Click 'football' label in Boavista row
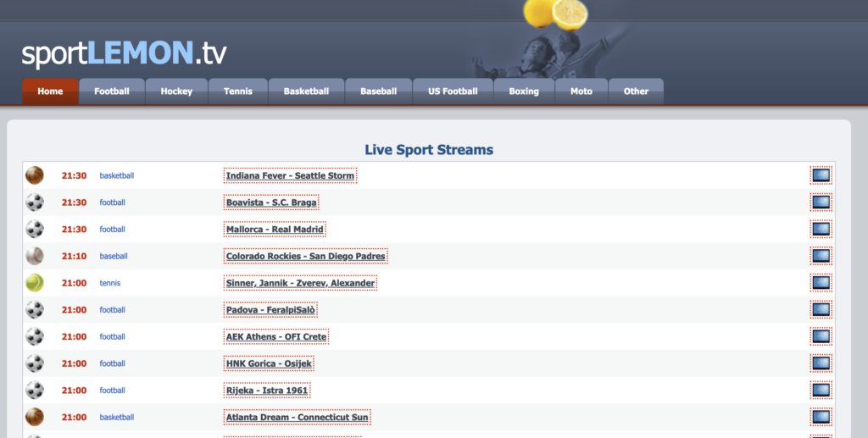 [113, 202]
